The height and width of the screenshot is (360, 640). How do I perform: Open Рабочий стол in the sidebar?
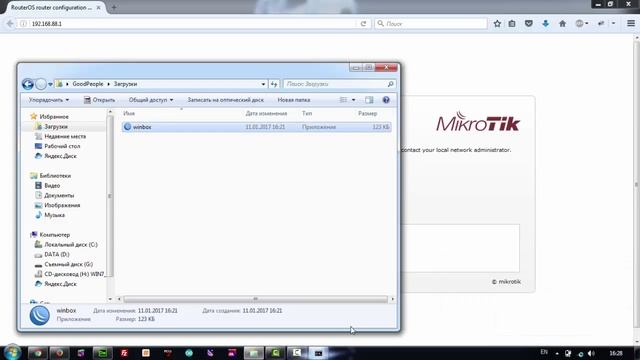click(x=58, y=146)
